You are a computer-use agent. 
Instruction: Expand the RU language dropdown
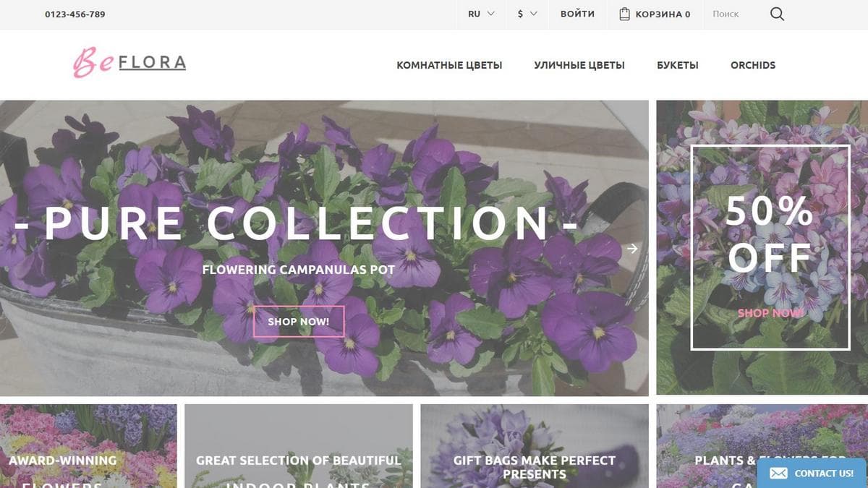(481, 14)
